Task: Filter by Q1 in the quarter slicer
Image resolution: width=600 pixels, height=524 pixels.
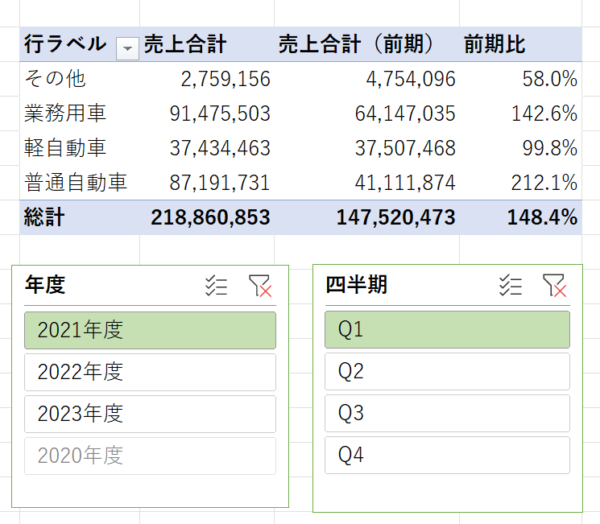Action: coord(447,330)
